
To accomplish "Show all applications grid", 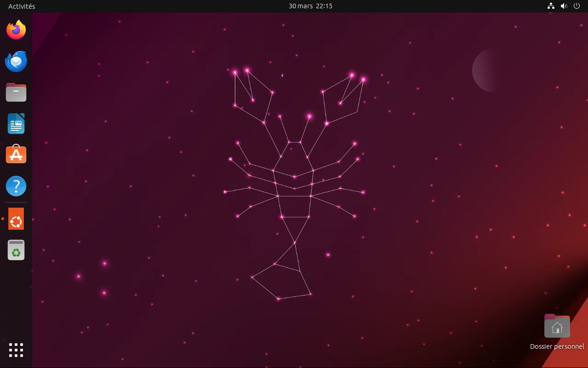I will click(x=16, y=350).
